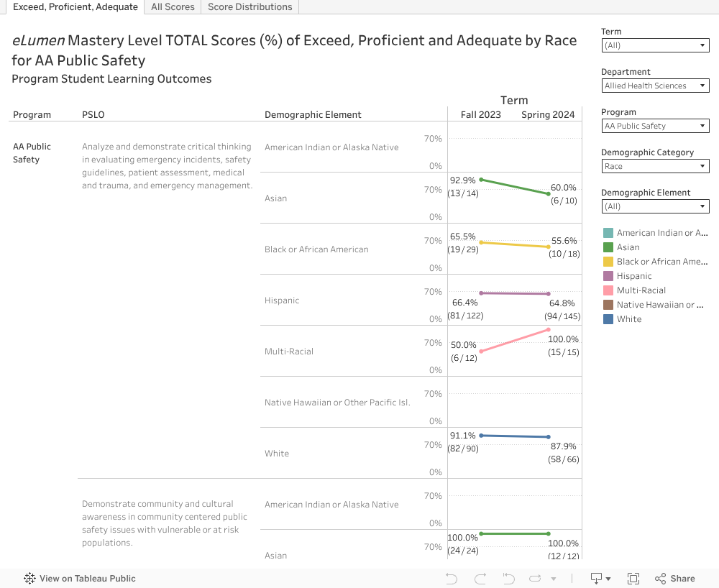The width and height of the screenshot is (719, 588).
Task: Click the Tableau logo icon
Action: coord(29,579)
